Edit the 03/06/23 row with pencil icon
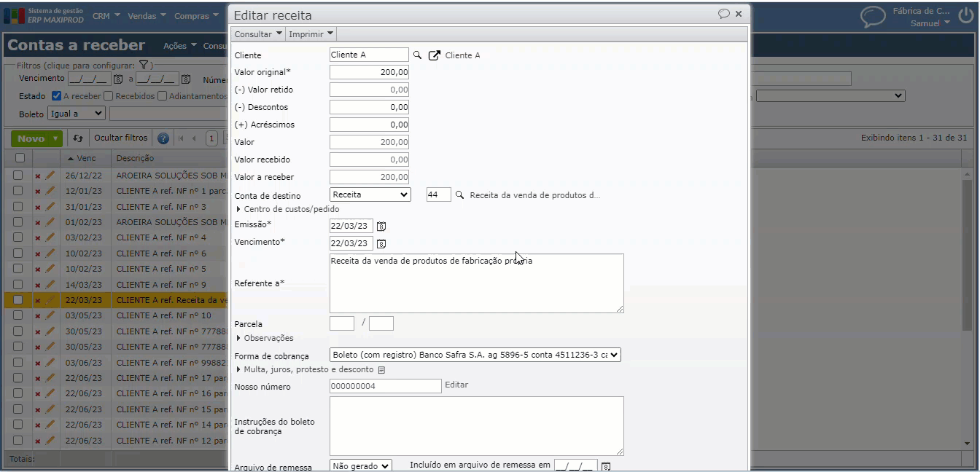Viewport: 980px width, 472px height. point(50,362)
